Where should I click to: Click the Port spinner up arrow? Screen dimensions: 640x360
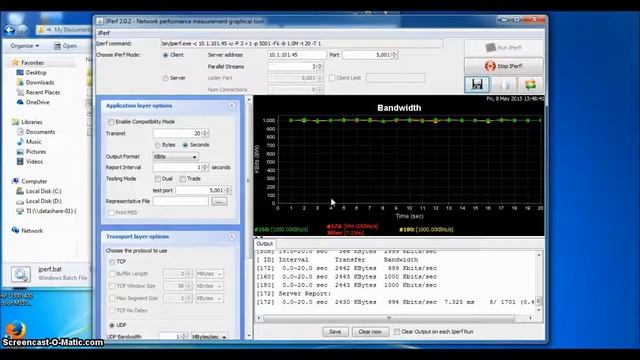[394, 53]
